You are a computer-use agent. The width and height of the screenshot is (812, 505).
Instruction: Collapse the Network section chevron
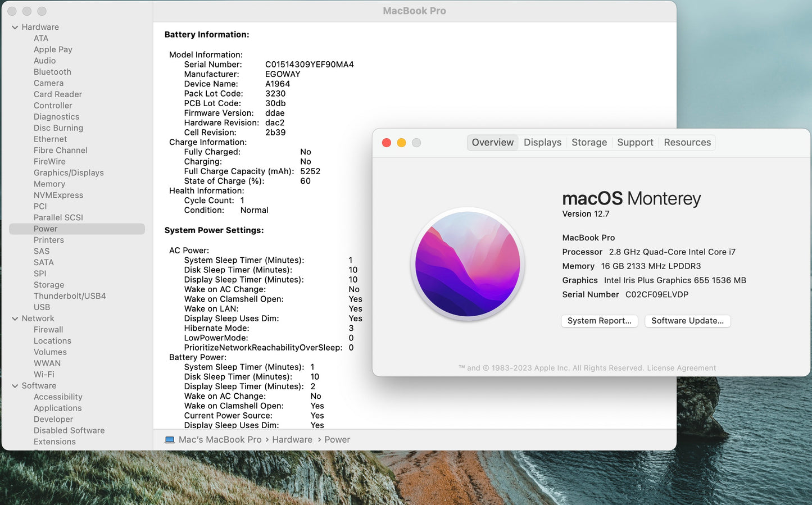click(15, 319)
